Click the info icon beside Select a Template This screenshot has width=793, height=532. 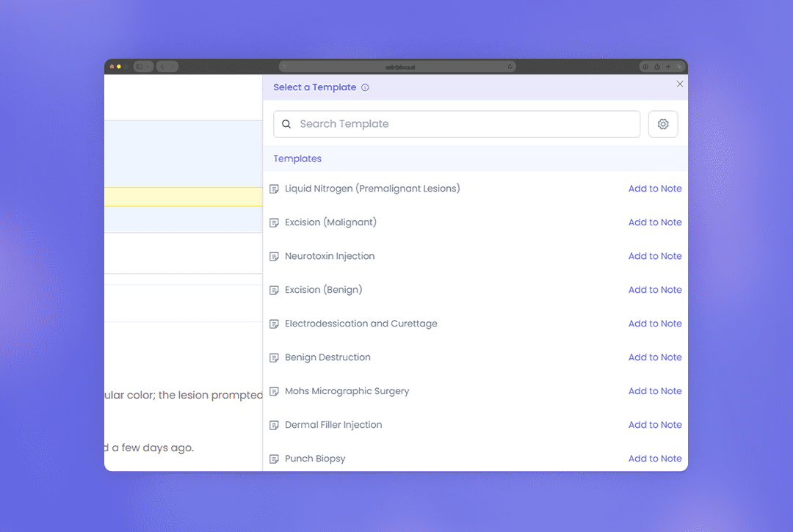pyautogui.click(x=365, y=87)
